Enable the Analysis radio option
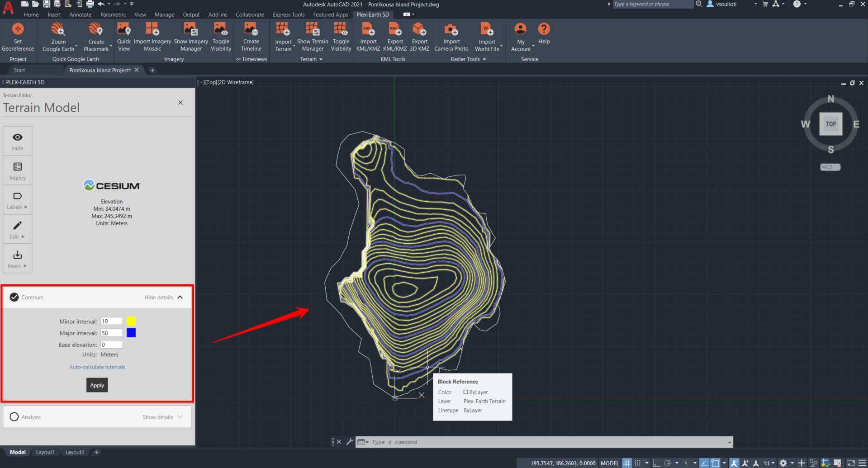The height and width of the screenshot is (468, 868). coord(14,417)
